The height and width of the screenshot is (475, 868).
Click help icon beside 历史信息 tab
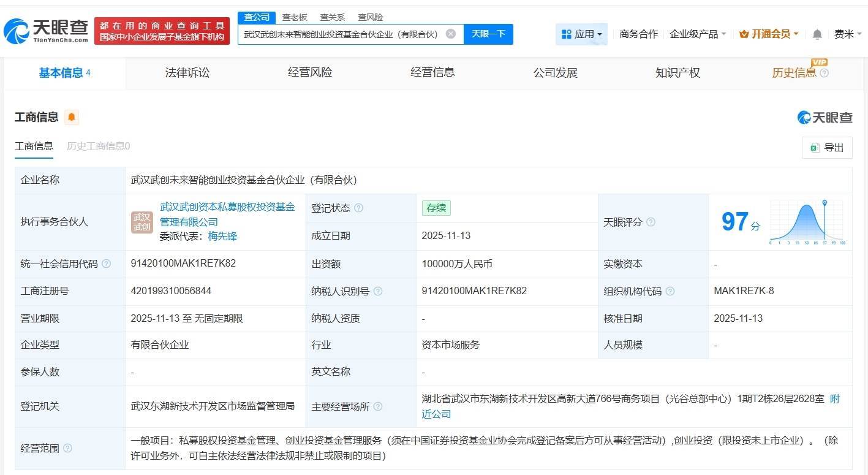825,74
